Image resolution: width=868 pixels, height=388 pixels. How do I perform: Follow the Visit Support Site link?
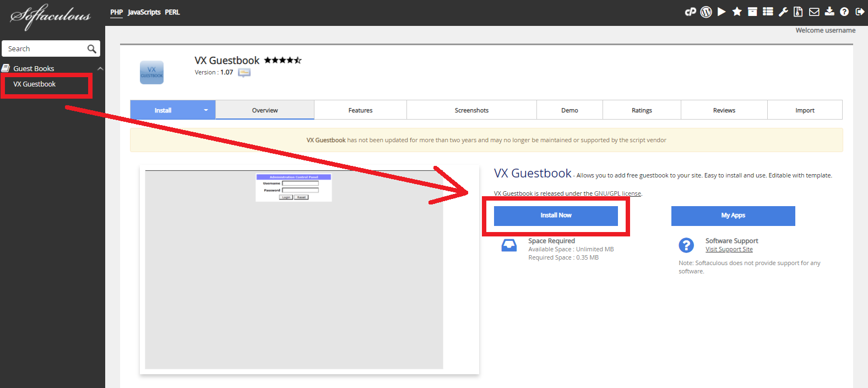click(729, 250)
